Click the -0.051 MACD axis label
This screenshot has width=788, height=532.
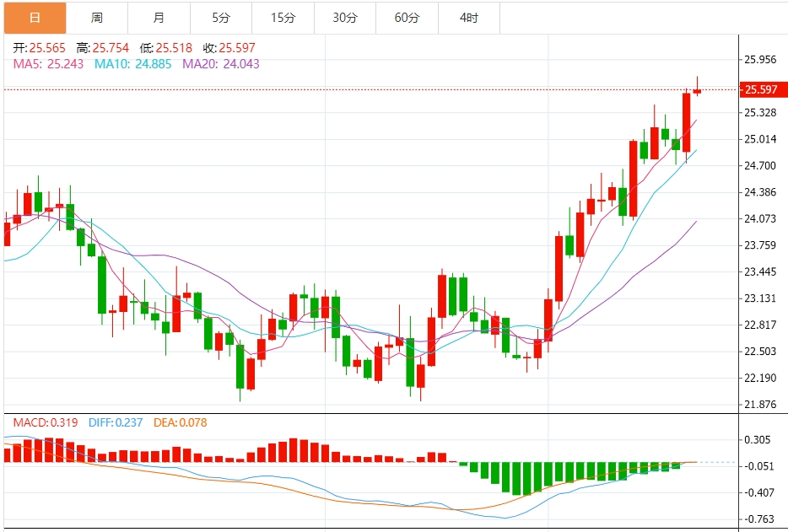click(758, 466)
